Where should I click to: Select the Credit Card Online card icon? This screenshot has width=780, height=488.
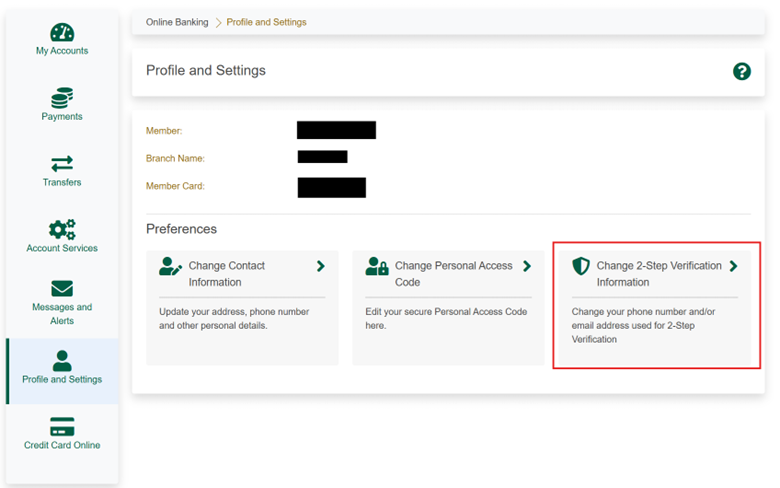(62, 427)
